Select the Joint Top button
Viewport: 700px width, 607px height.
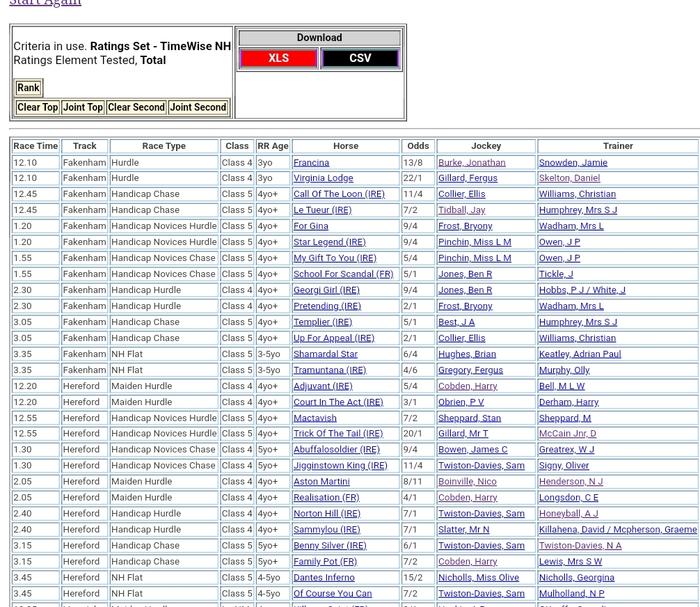click(x=83, y=107)
